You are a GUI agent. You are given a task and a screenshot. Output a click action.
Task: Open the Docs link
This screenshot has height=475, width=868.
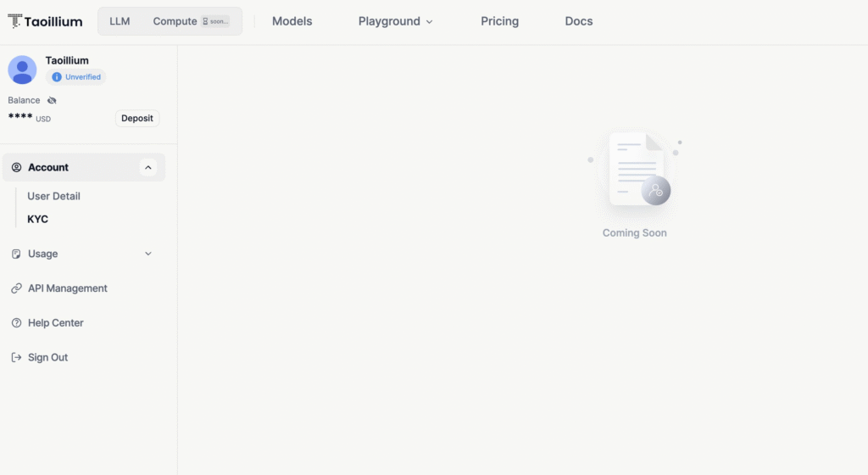[579, 21]
